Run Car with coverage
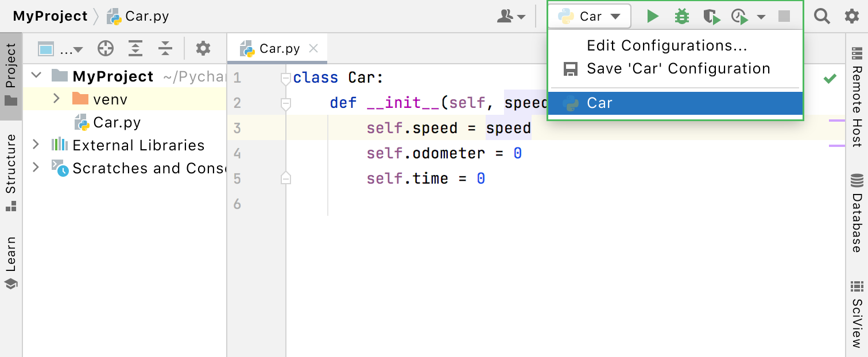The height and width of the screenshot is (357, 868). pos(712,17)
